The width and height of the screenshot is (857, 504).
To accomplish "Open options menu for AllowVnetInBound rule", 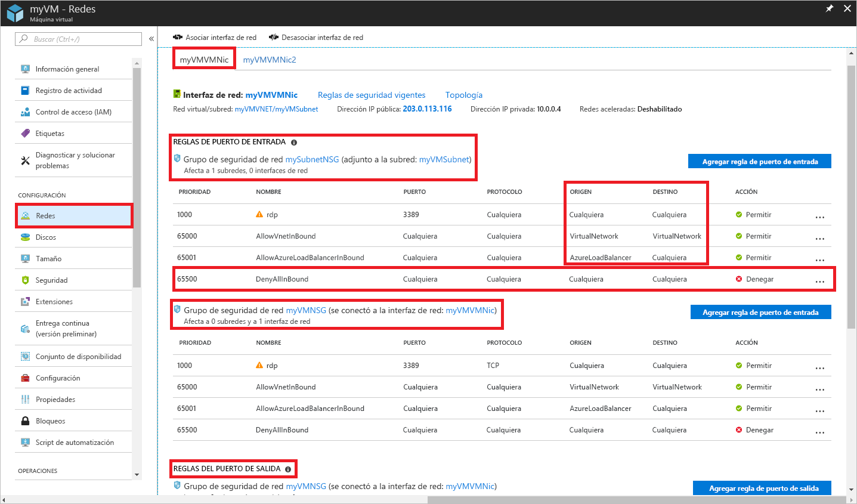I will coord(820,237).
